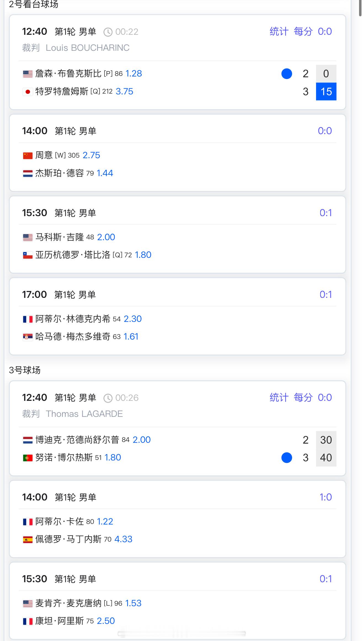Click the China flag next to 周意
The image size is (364, 641).
click(28, 155)
